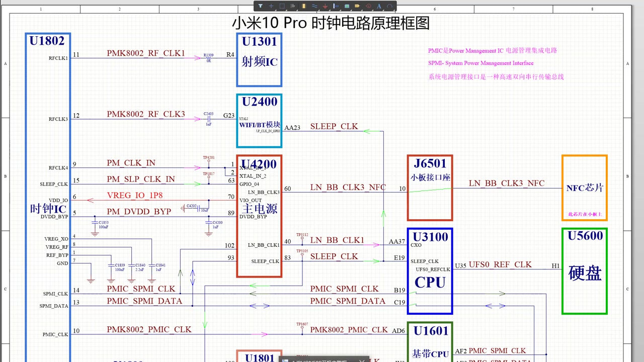Click PMIC_SPMI_DATA label beside pin C19
This screenshot has height=362, width=644.
click(348, 301)
